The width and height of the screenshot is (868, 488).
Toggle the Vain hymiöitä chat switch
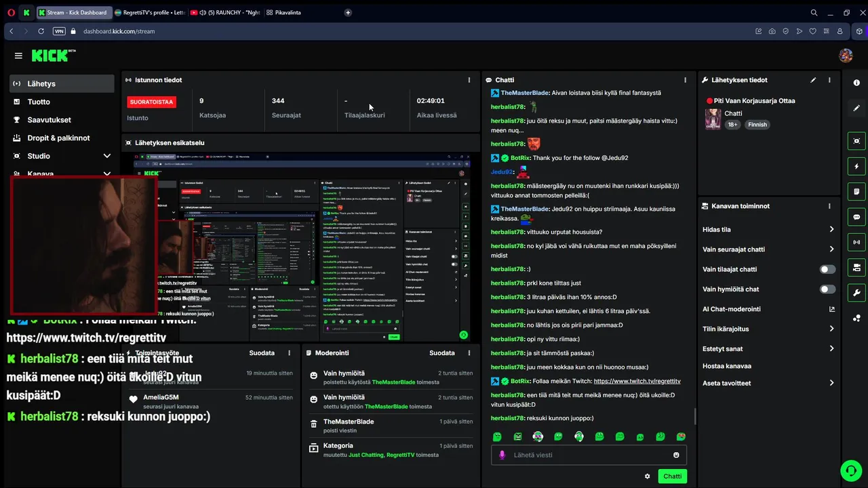click(x=827, y=289)
